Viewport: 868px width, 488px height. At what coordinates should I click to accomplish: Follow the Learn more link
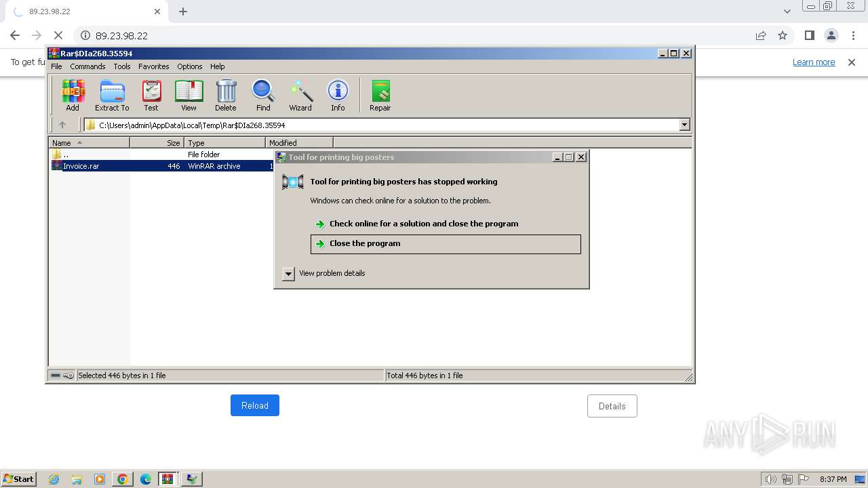[814, 62]
